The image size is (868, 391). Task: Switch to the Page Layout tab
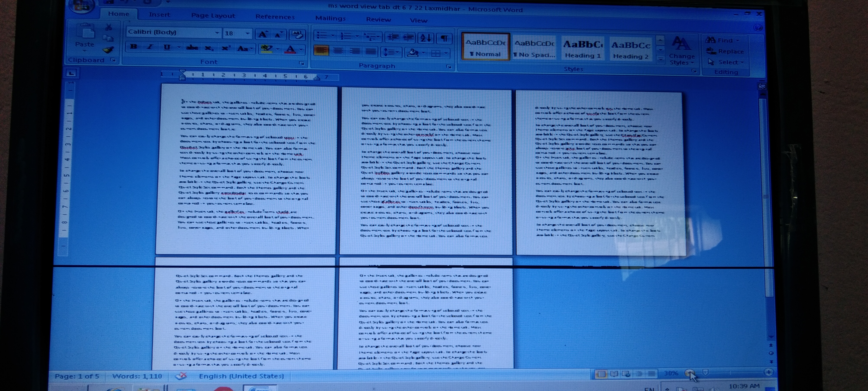click(213, 15)
